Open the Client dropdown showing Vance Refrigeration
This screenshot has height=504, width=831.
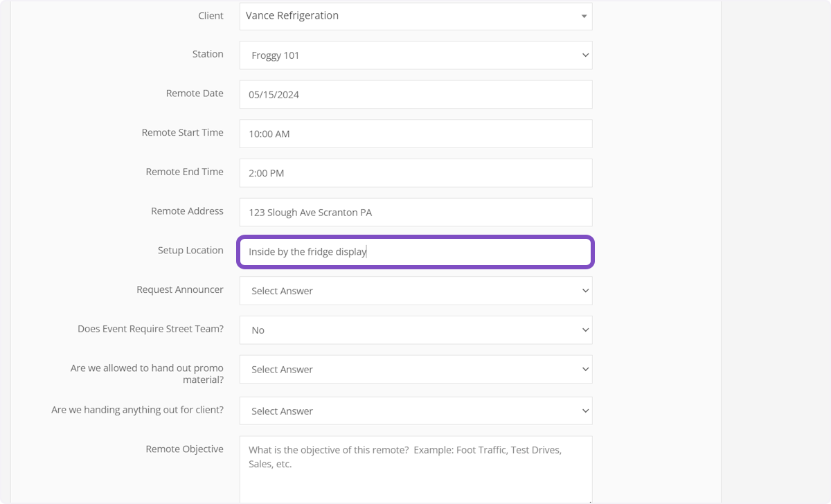click(x=415, y=16)
